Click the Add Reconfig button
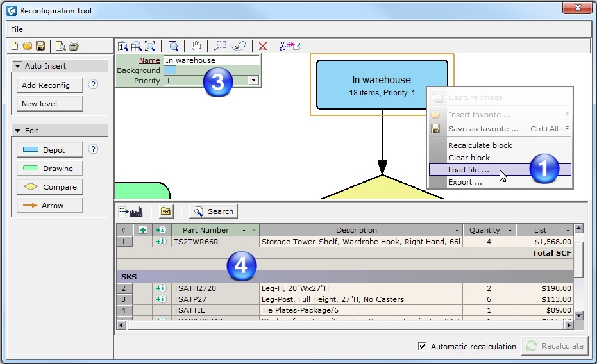 46,85
